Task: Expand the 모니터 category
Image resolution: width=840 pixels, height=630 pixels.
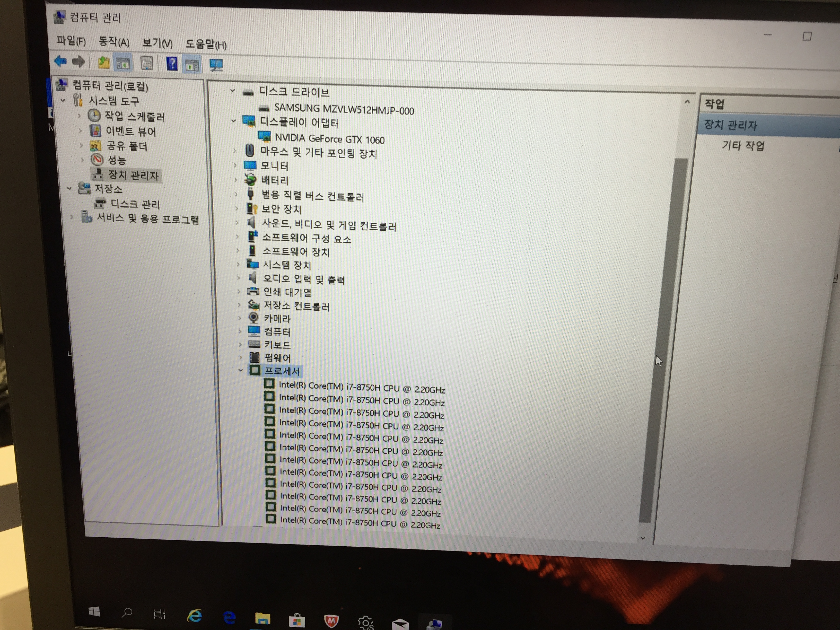Action: pyautogui.click(x=235, y=165)
